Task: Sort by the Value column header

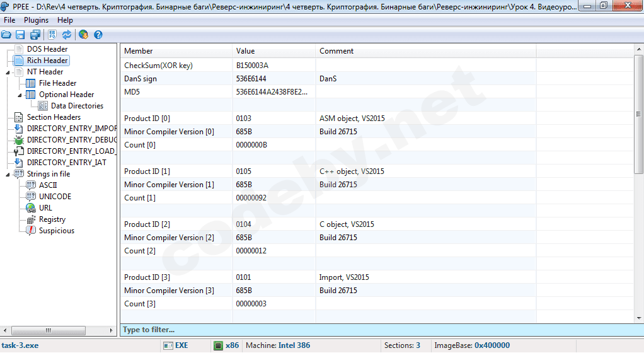Action: [274, 51]
